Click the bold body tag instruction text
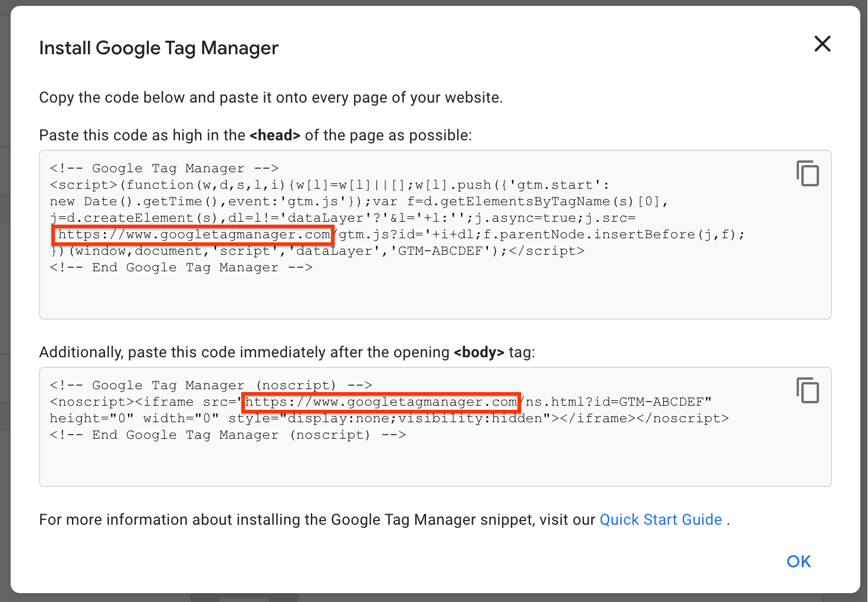This screenshot has height=602, width=868. tap(479, 352)
